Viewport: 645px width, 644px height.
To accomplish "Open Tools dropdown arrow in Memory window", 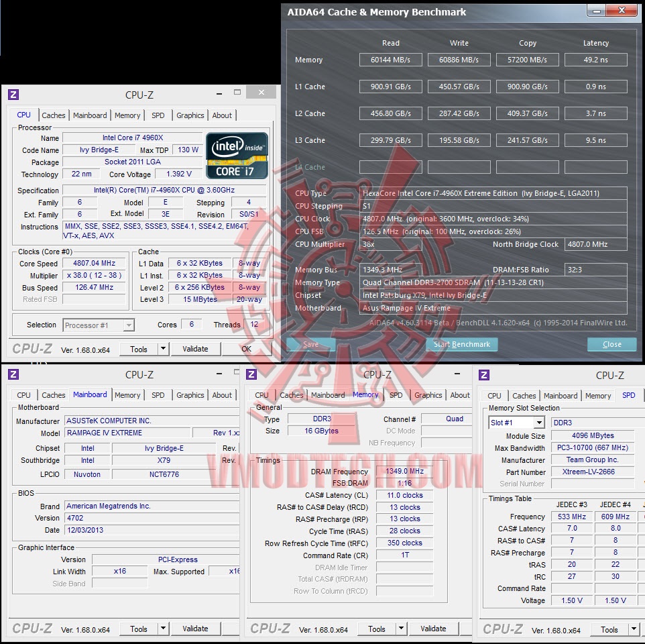I will [402, 629].
